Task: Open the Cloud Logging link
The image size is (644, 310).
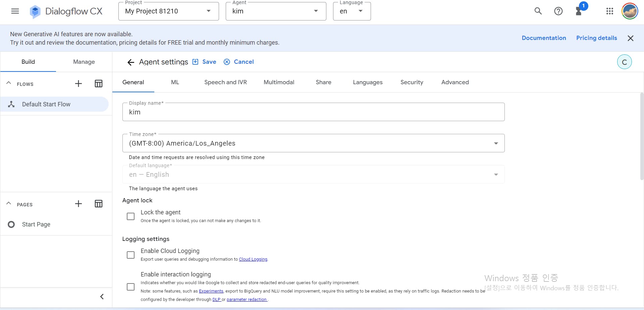Action: tap(253, 259)
